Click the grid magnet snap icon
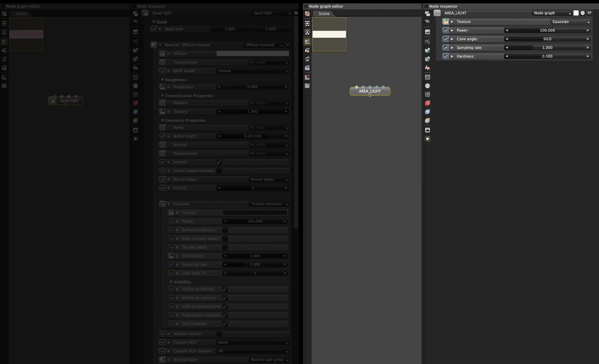The width and height of the screenshot is (599, 364). 307,77
